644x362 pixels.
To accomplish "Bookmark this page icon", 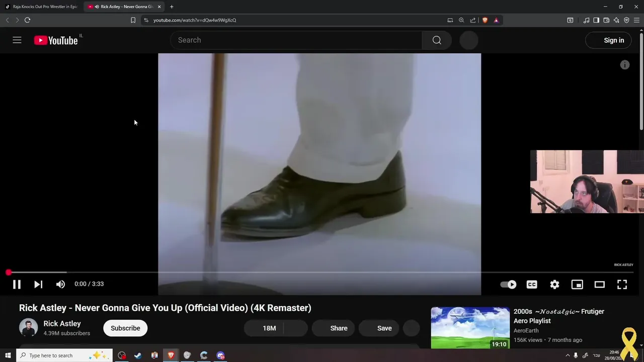I will click(x=133, y=20).
